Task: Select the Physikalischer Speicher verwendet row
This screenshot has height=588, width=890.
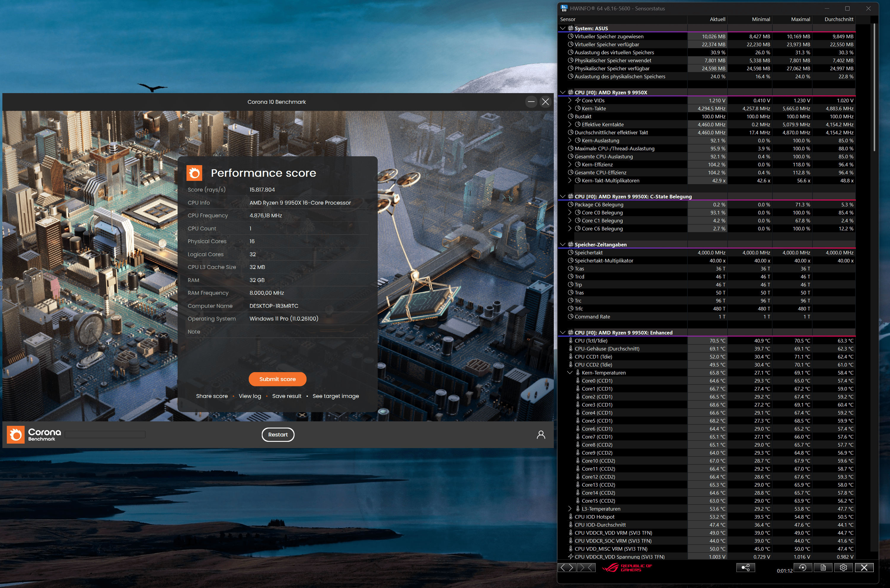Action: tap(706, 60)
